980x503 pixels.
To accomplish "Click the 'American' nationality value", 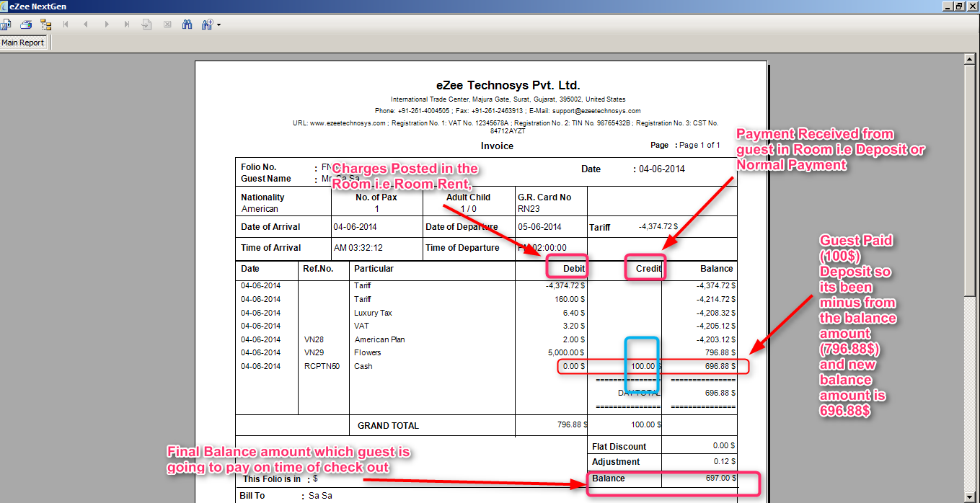I will point(260,209).
